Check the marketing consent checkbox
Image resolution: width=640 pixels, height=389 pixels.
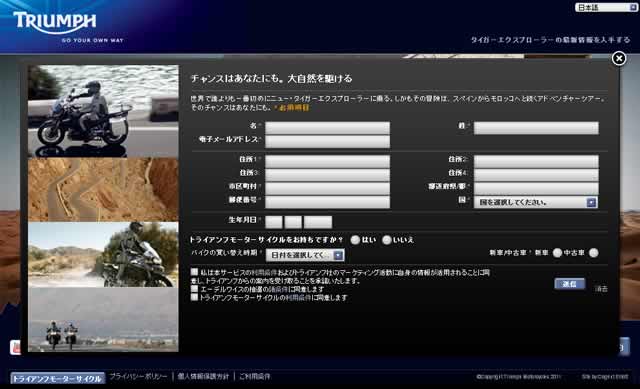[194, 272]
